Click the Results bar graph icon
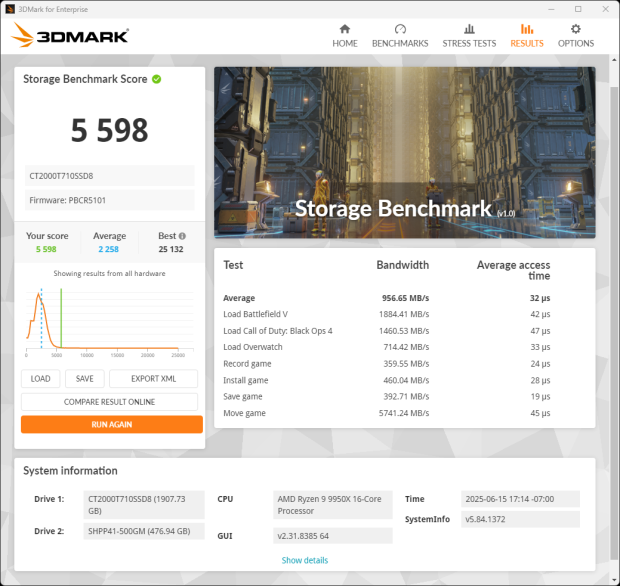The image size is (620, 586). coord(526,30)
